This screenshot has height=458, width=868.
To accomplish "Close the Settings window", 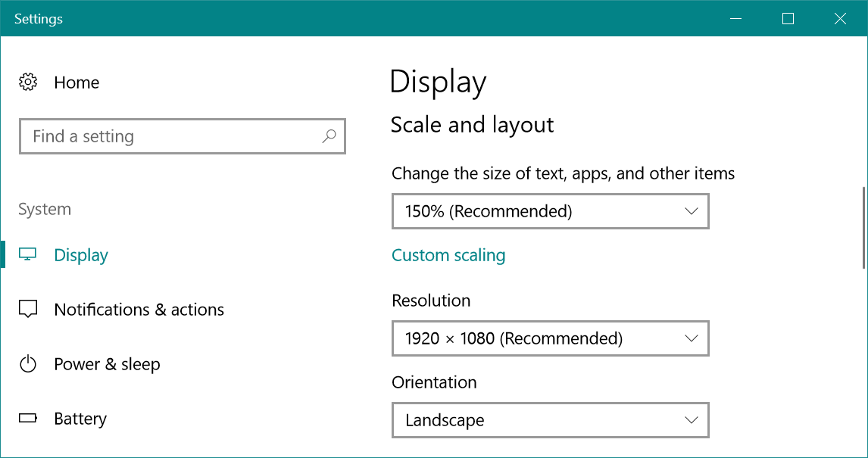I will [840, 19].
